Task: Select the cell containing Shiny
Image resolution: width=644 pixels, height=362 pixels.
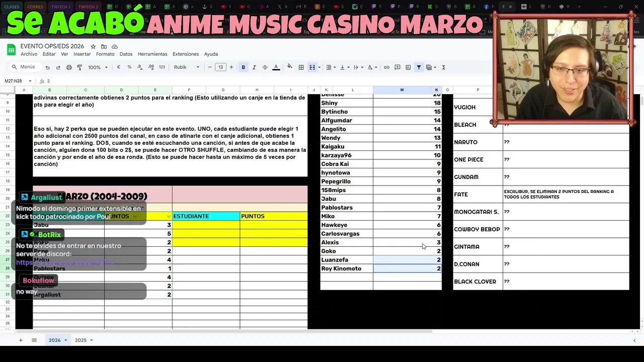Action: point(347,103)
